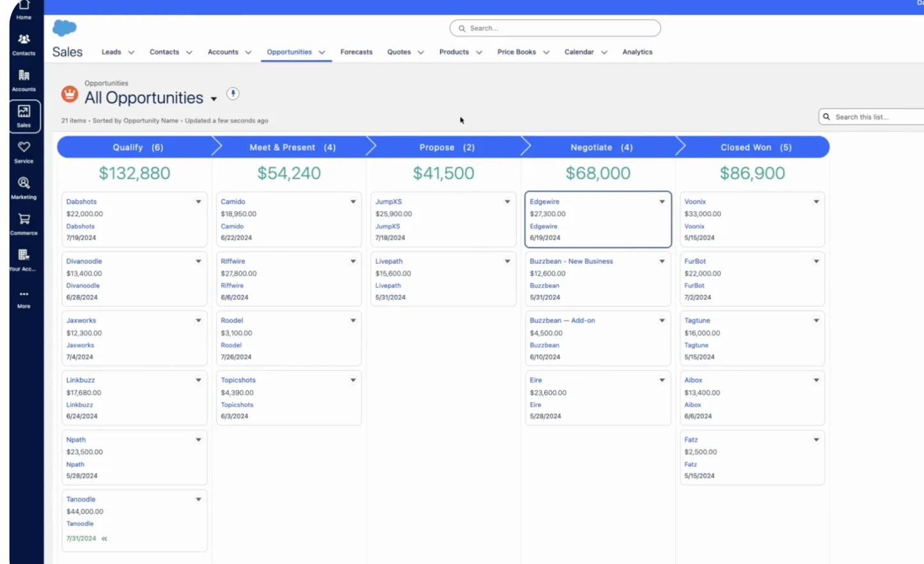The height and width of the screenshot is (564, 924).
Task: Open the Edgewire card actions menu
Action: 662,201
